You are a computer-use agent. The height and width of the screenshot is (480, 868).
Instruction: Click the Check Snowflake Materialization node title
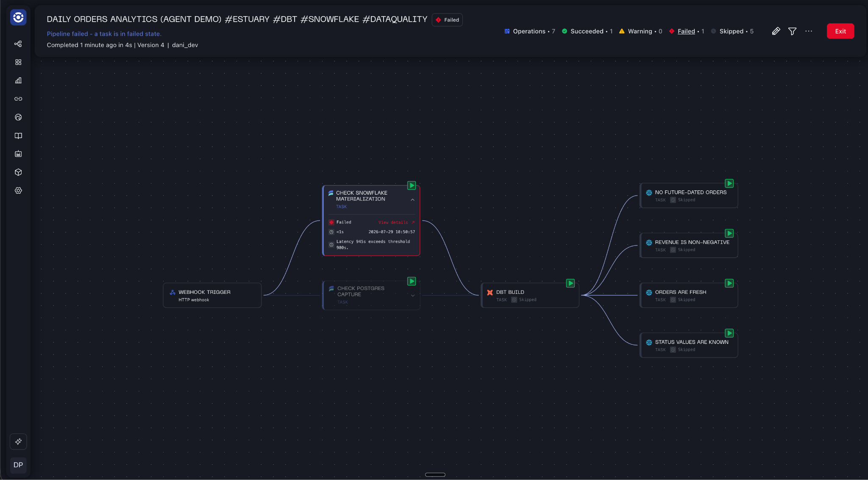(362, 196)
